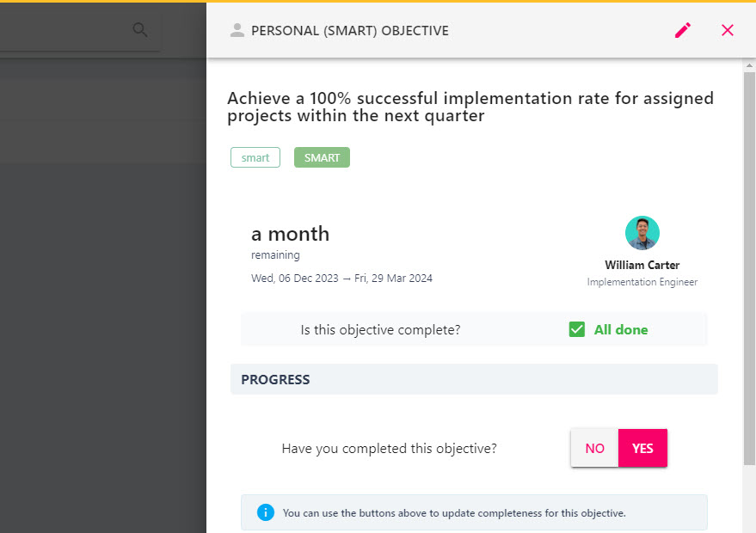Image resolution: width=756 pixels, height=533 pixels.
Task: Collapse the PROGRESS section header
Action: (x=474, y=379)
